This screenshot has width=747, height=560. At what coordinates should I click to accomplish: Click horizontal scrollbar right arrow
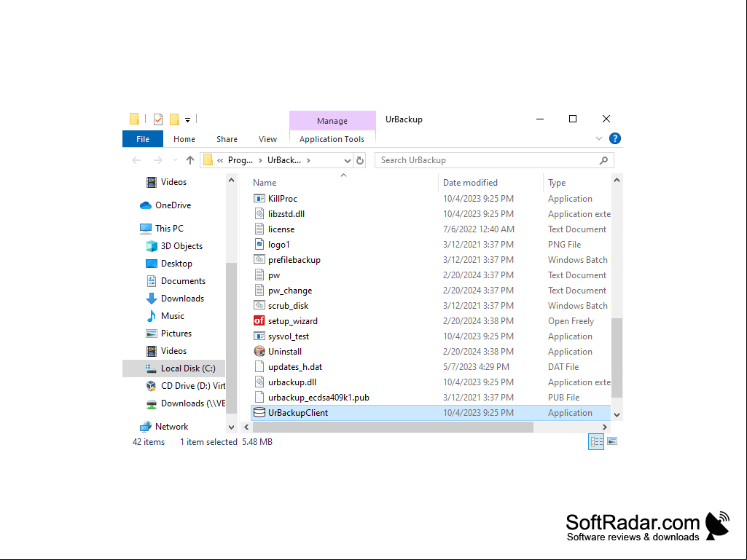[x=605, y=427]
